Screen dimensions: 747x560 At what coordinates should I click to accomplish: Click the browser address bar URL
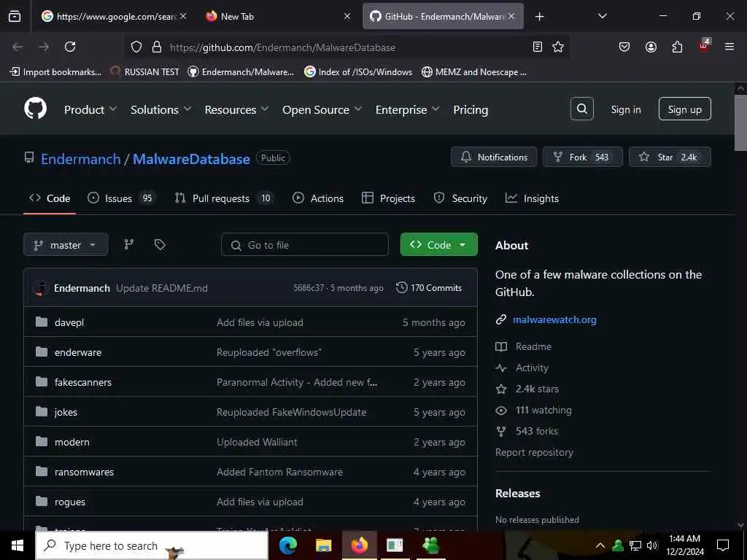(x=282, y=47)
